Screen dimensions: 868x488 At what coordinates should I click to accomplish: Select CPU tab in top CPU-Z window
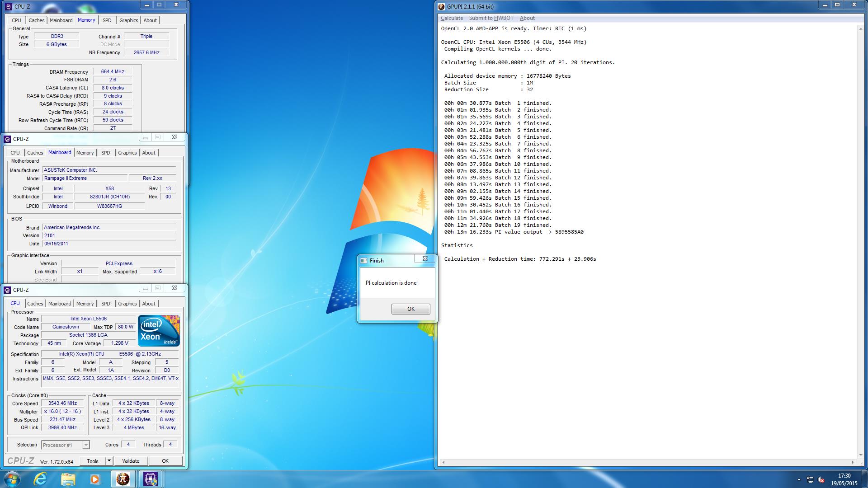click(x=16, y=20)
